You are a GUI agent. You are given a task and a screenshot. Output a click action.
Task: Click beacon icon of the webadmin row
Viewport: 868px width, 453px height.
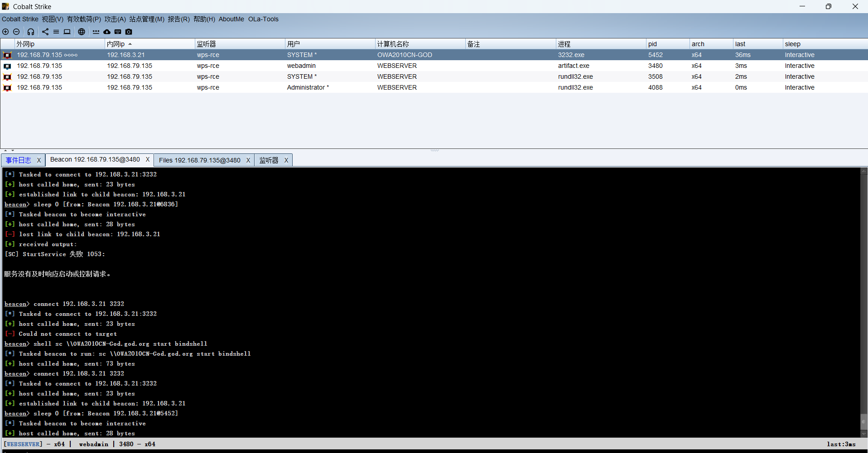point(7,66)
